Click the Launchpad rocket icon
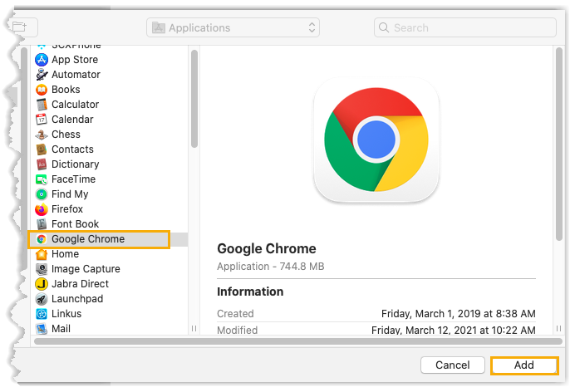 coord(42,299)
